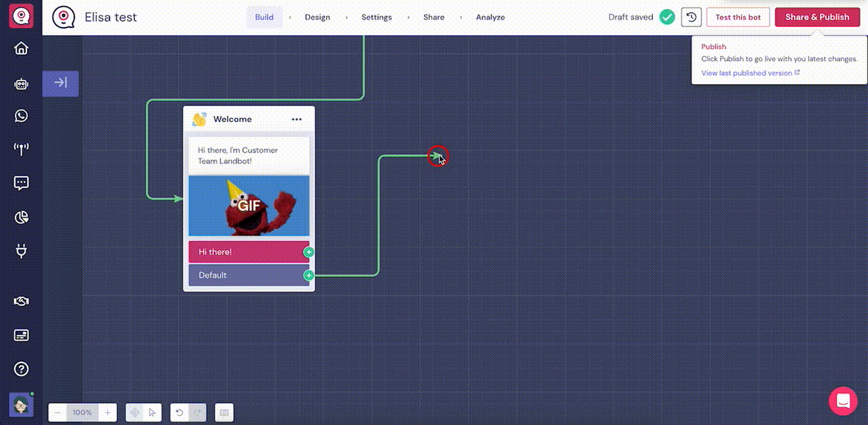Select the pan move tool
The width and height of the screenshot is (868, 425).
(x=135, y=412)
